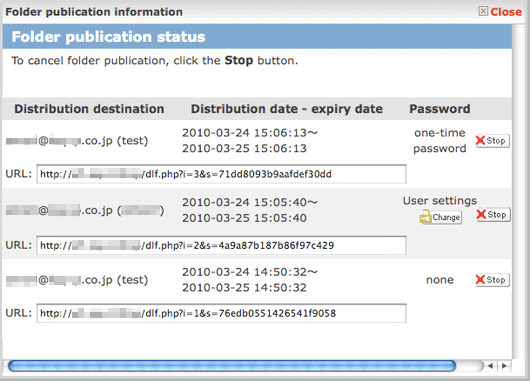Click the none password text

click(x=440, y=280)
